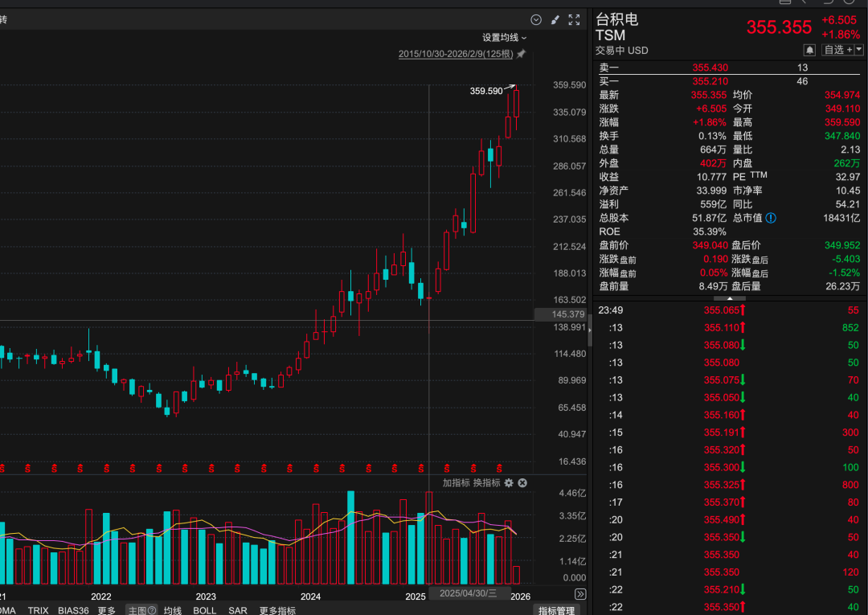
Task: Close the volume indicator panel
Action: pos(522,482)
